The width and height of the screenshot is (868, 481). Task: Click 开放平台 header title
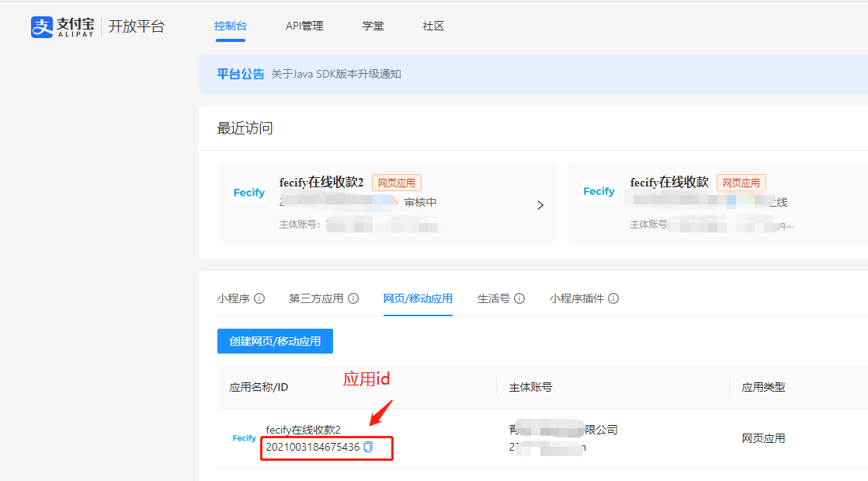[x=137, y=26]
